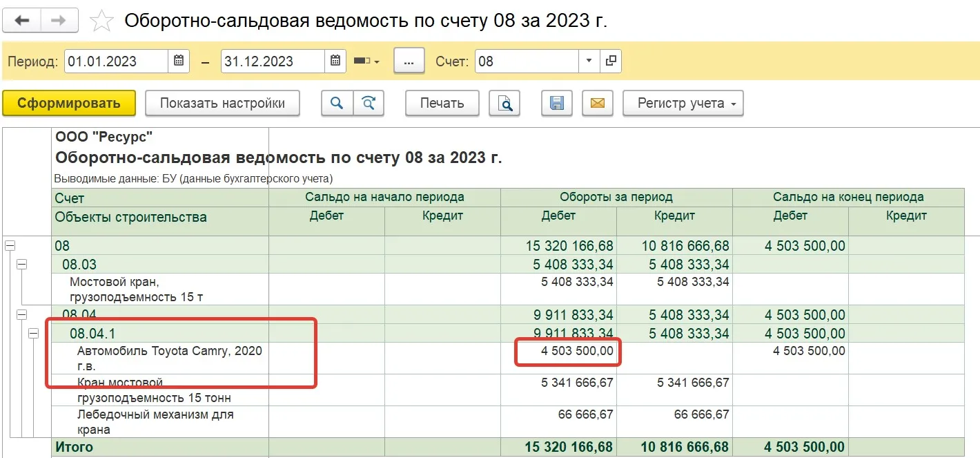This screenshot has width=980, height=458.
Task: Send report by email envelope icon
Action: pyautogui.click(x=597, y=104)
